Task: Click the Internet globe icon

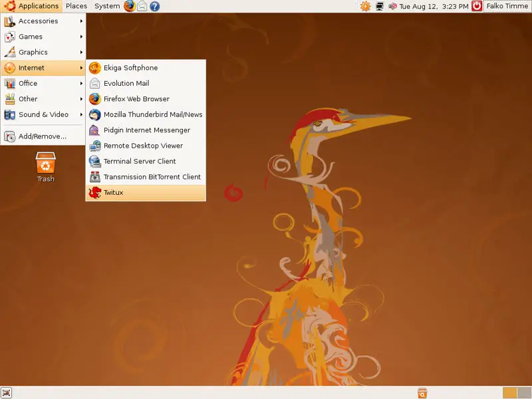Action: pos(9,68)
